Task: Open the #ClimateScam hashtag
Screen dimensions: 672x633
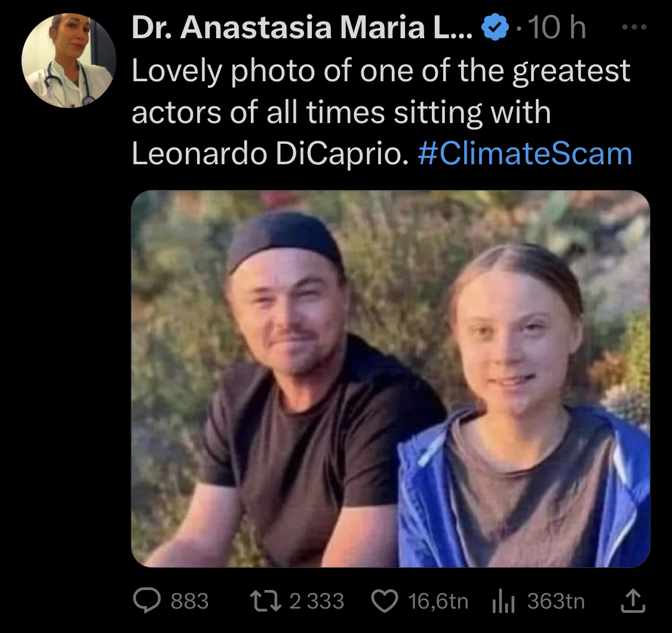Action: [525, 153]
